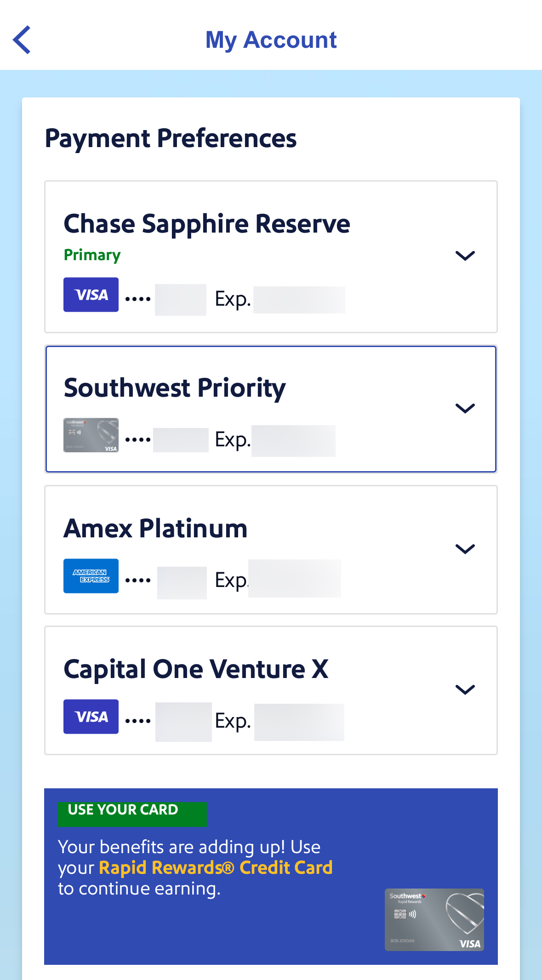This screenshot has height=980, width=542.
Task: Select the Capital One Venture X title
Action: point(196,669)
